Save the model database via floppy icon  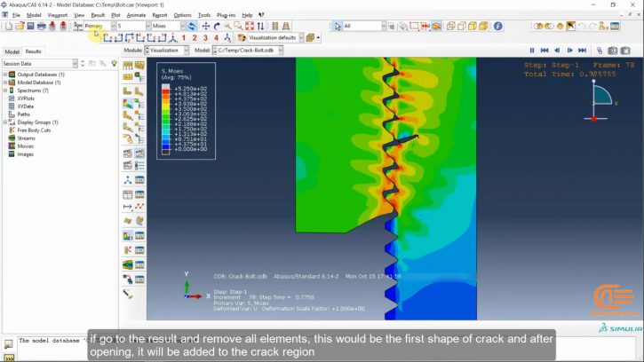[x=30, y=26]
